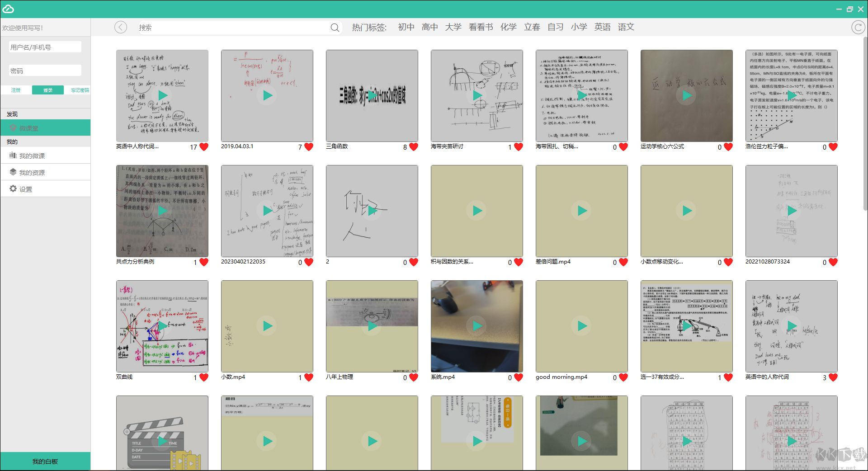Viewport: 868px width, 471px height.
Task: Click heart icon for 洛伦兹力粒子偏...
Action: pyautogui.click(x=833, y=146)
